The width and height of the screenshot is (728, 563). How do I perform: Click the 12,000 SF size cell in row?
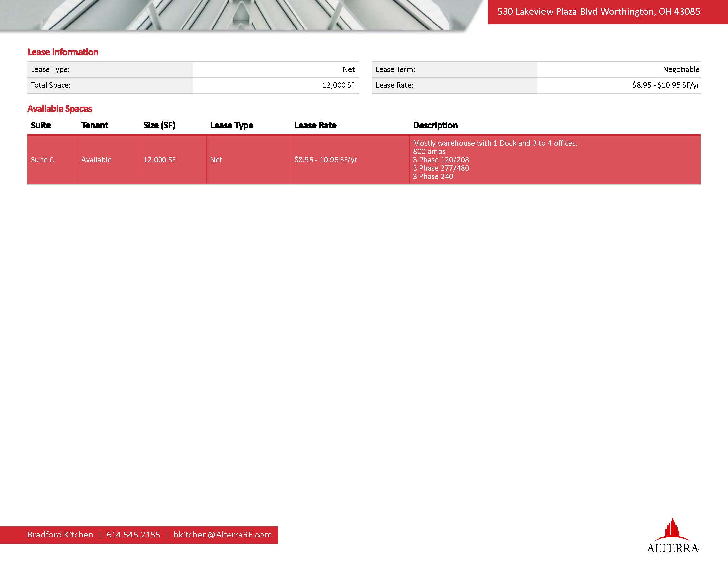pyautogui.click(x=159, y=160)
